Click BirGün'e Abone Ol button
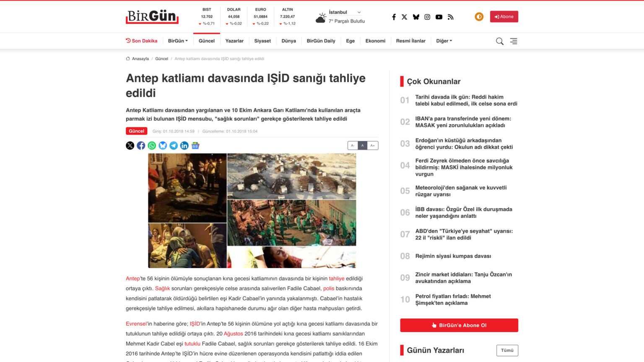The width and height of the screenshot is (644, 362). click(459, 325)
